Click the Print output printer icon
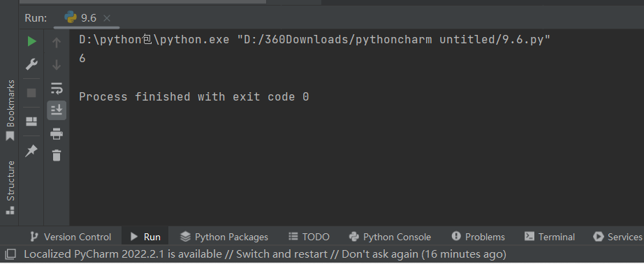The width and height of the screenshot is (644, 264). point(57,133)
